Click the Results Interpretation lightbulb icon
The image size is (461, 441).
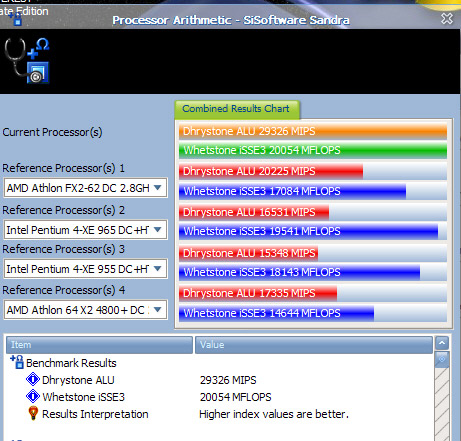(x=33, y=413)
